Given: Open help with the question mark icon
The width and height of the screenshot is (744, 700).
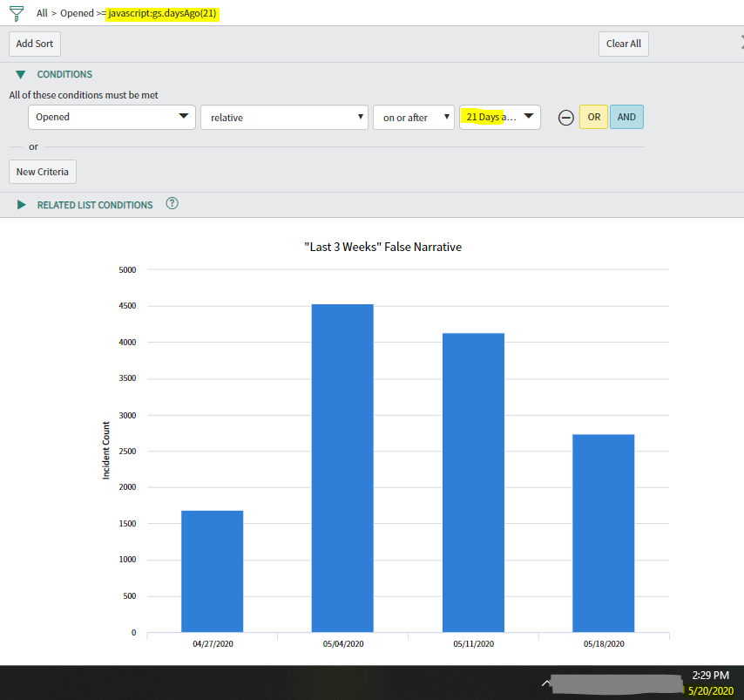Looking at the screenshot, I should (172, 203).
